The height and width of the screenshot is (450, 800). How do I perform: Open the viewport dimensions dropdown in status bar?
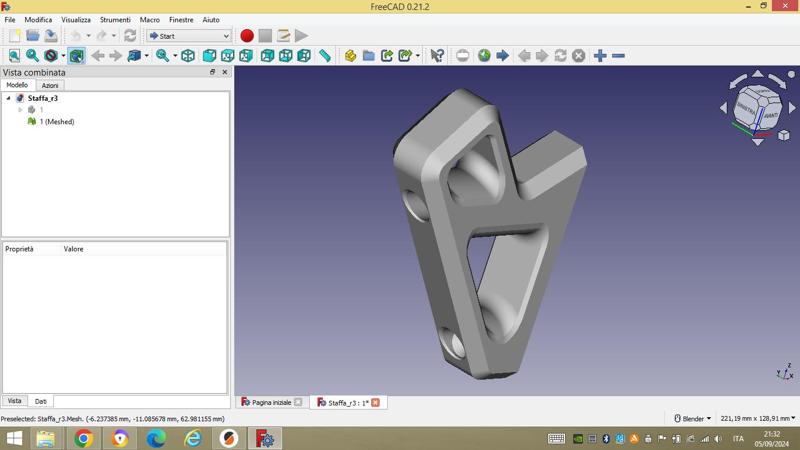click(758, 418)
